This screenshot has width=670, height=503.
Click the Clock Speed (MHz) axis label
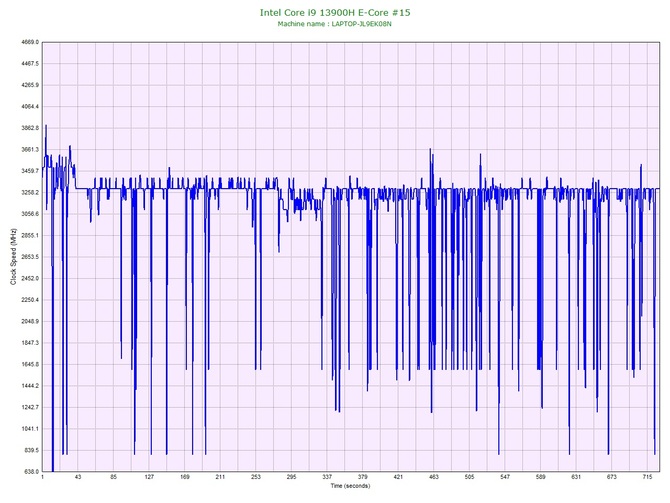(x=13, y=257)
